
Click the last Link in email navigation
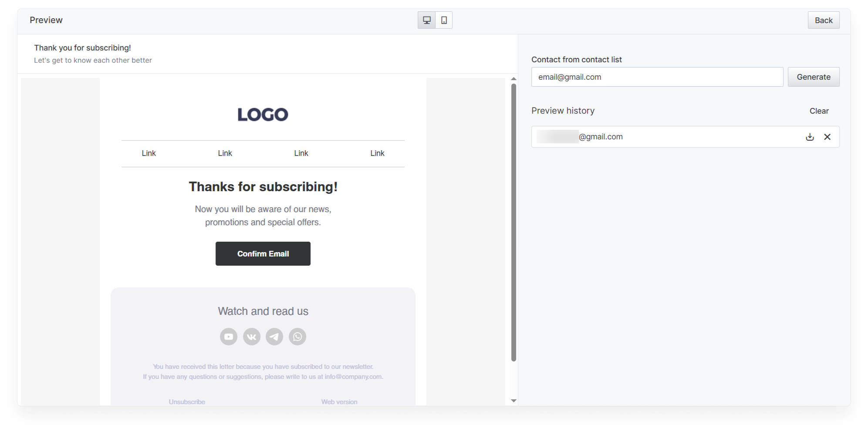tap(377, 153)
